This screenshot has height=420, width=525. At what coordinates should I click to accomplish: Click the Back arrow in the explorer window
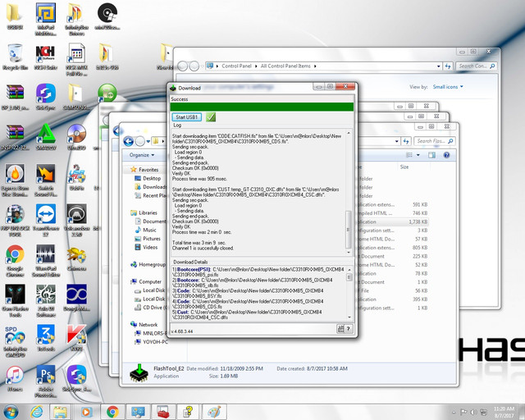[x=129, y=141]
